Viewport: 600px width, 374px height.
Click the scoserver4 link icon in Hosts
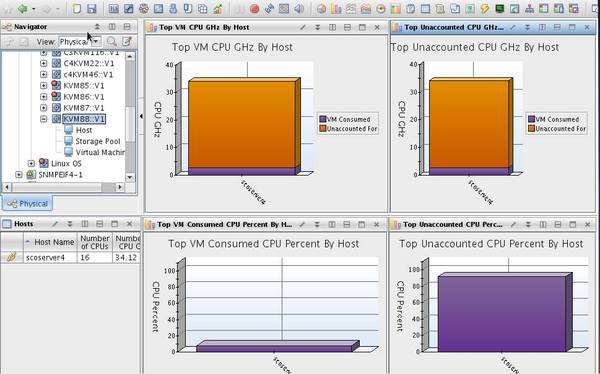pyautogui.click(x=11, y=258)
